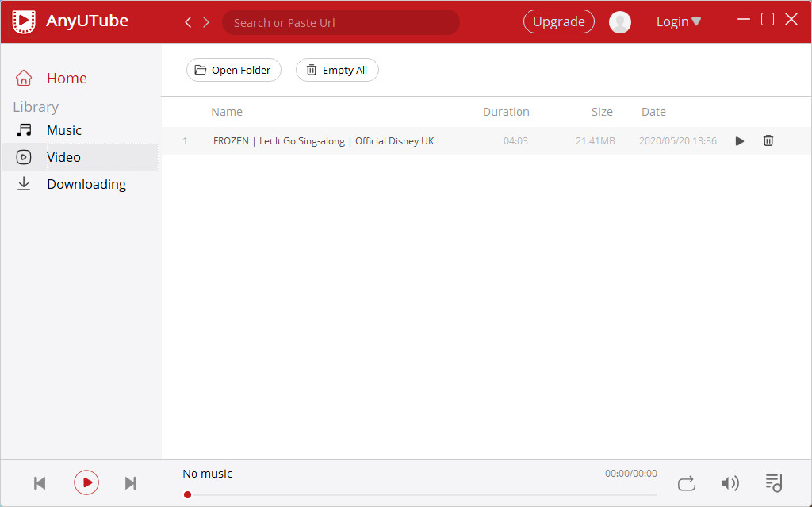The width and height of the screenshot is (812, 507).
Task: Click the user avatar icon
Action: (620, 22)
